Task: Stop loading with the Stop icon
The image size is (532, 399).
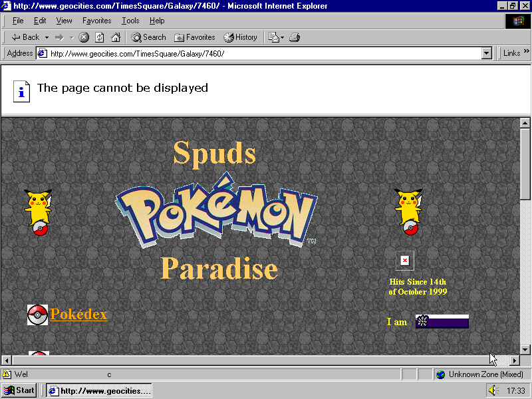Action: tap(84, 37)
